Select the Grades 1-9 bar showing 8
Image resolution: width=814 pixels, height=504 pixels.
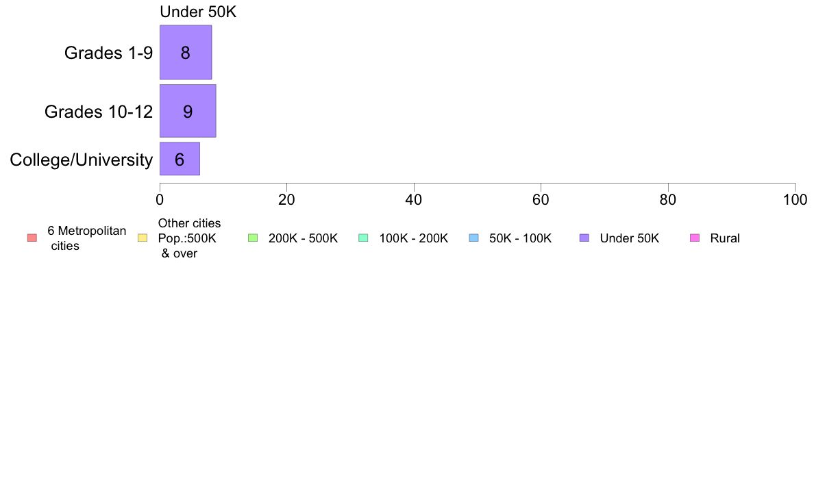(186, 53)
